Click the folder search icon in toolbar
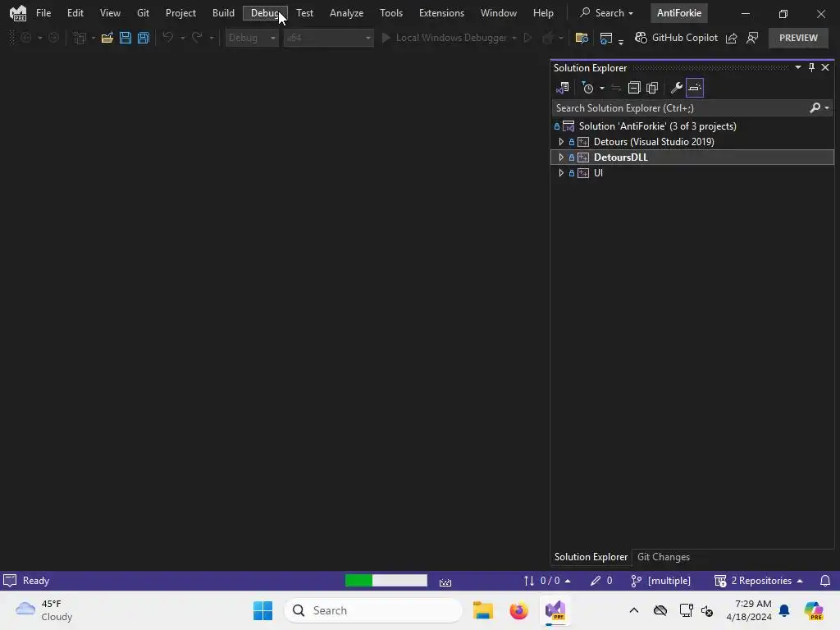Image resolution: width=840 pixels, height=630 pixels. [582, 38]
